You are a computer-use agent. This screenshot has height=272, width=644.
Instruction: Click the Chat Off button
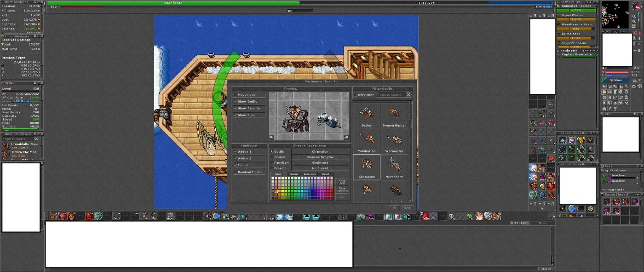[x=546, y=269]
